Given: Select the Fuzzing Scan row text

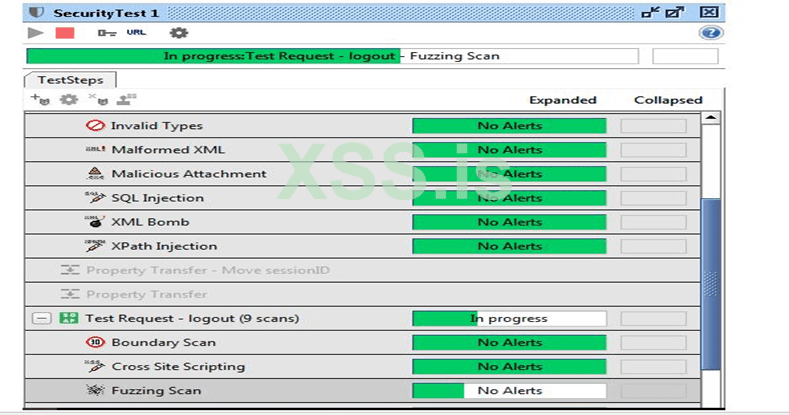Looking at the screenshot, I should point(156,390).
